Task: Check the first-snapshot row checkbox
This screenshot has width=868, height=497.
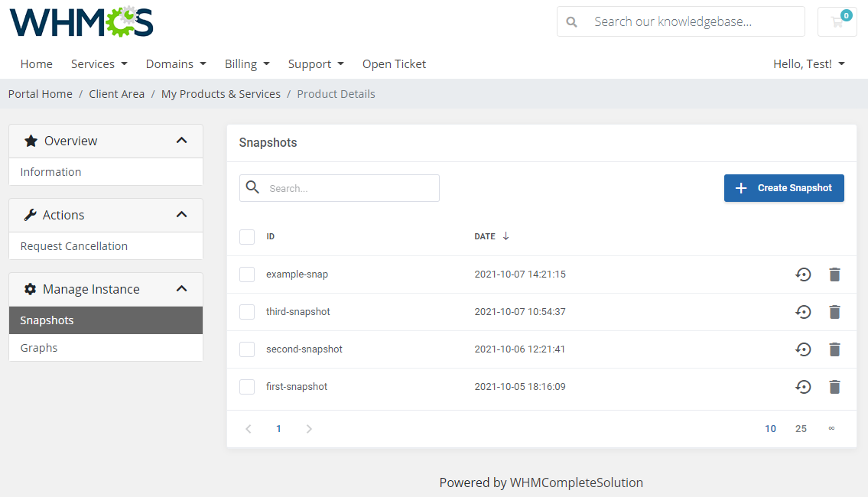Action: coord(247,386)
